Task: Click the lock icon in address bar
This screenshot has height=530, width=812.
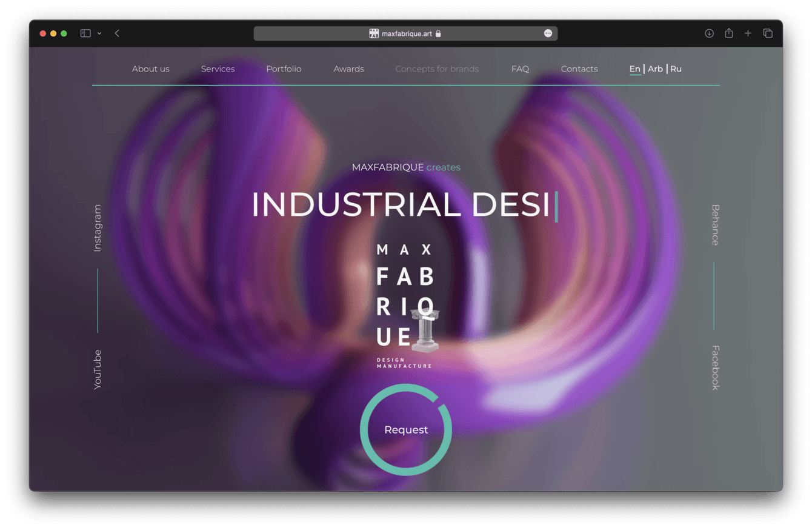Action: (438, 33)
